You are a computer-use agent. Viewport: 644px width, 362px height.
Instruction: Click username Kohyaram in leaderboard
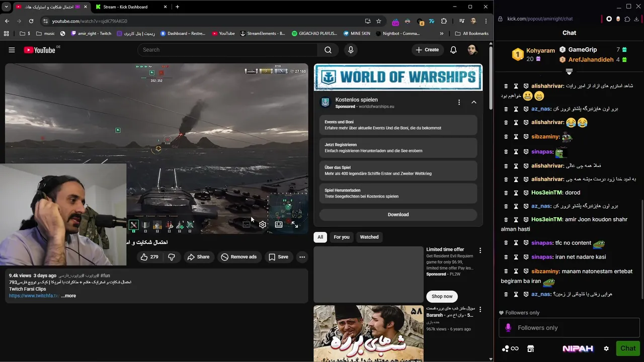[x=540, y=51]
